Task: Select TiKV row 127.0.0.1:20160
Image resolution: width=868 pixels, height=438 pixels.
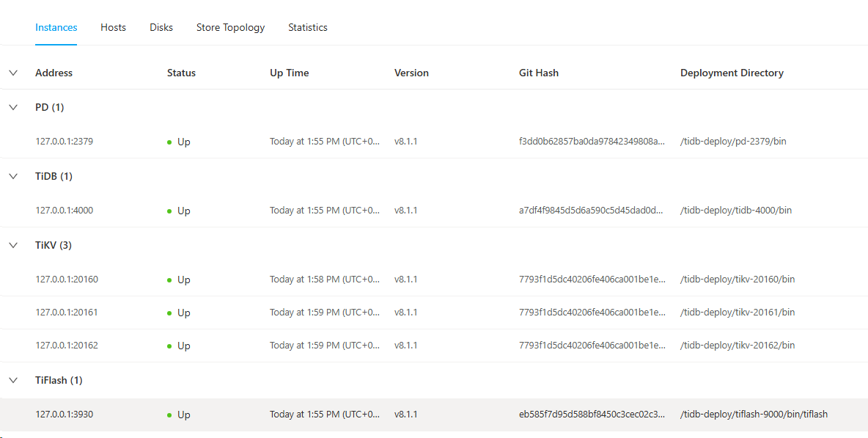Action: pyautogui.click(x=67, y=280)
